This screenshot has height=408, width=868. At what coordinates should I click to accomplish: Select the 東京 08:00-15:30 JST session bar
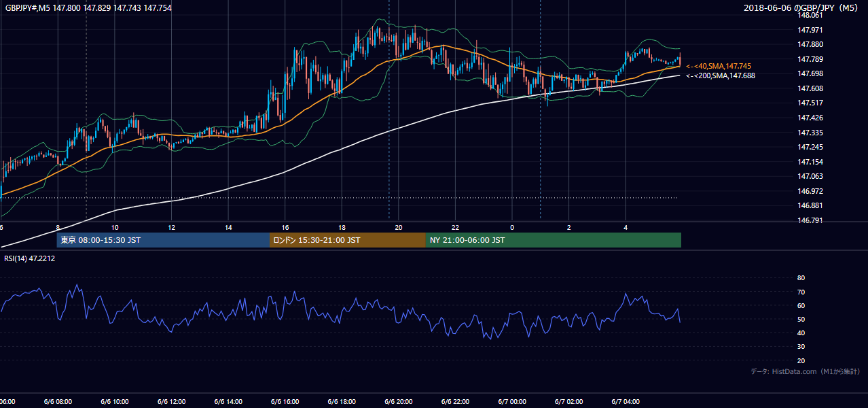(x=163, y=240)
